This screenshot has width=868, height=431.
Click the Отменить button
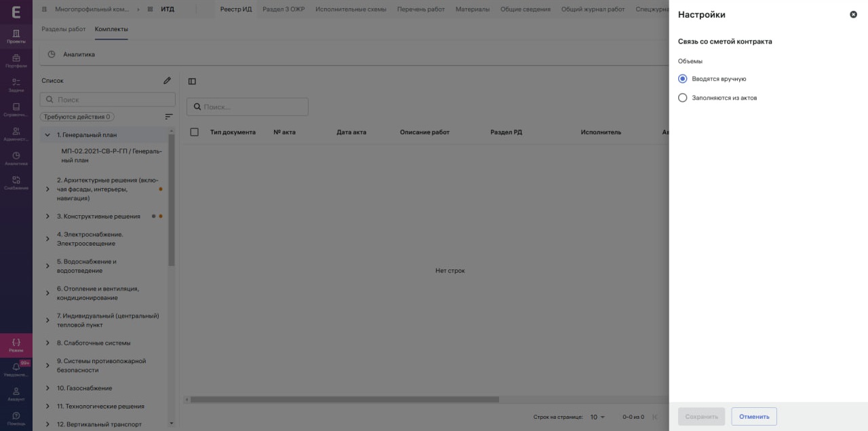point(754,417)
